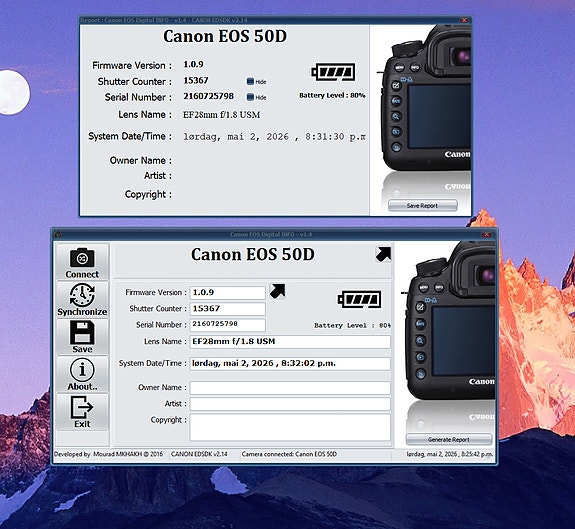The width and height of the screenshot is (575, 529).
Task: Click the arrow icon beside Firmware Version
Action: coord(277,291)
